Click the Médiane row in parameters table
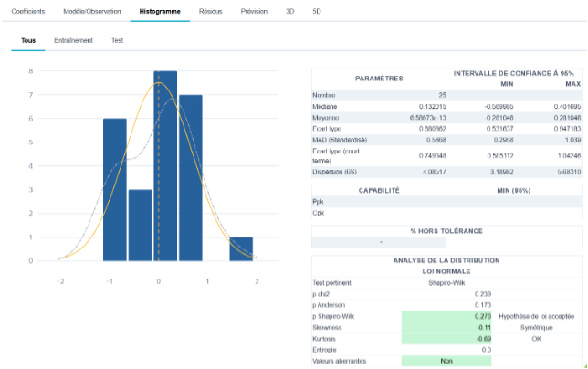 tap(446, 107)
